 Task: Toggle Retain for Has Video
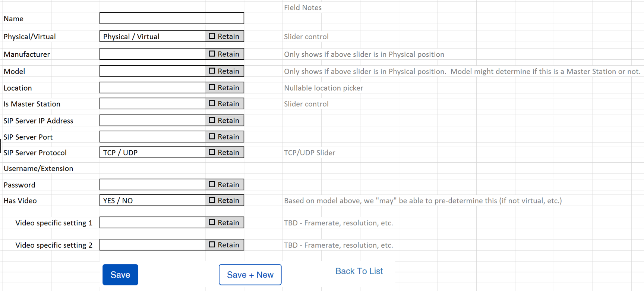212,200
